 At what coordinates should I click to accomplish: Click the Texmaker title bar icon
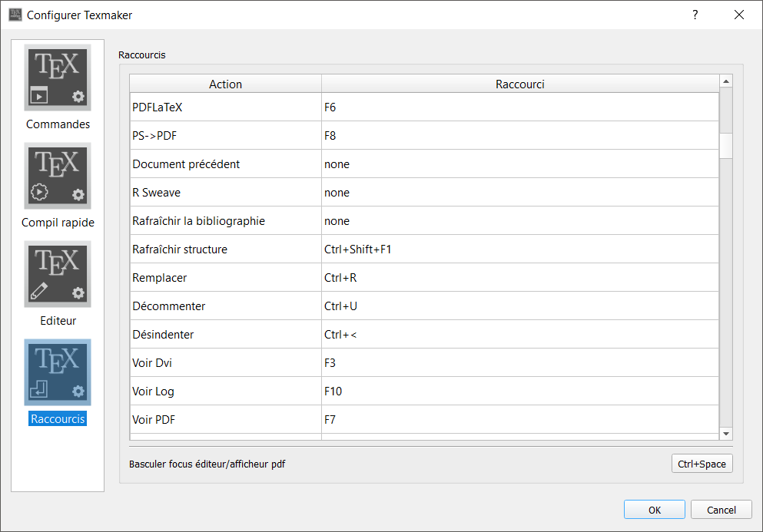(15, 15)
